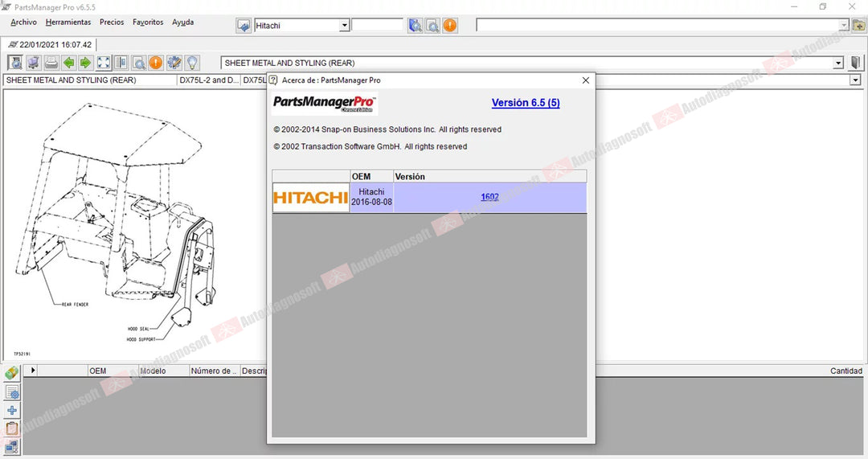Select the 22/01/2021 16:07.42 session tab

(50, 44)
